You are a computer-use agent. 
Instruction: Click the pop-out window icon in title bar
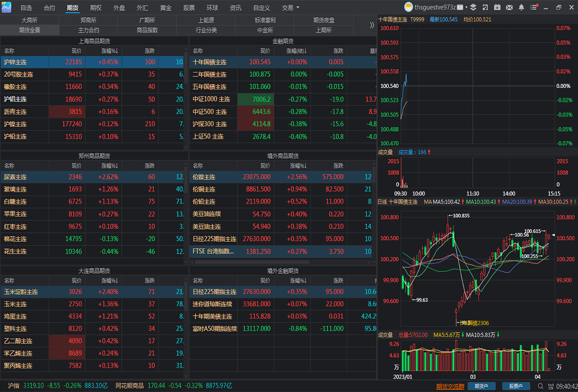[x=486, y=7]
